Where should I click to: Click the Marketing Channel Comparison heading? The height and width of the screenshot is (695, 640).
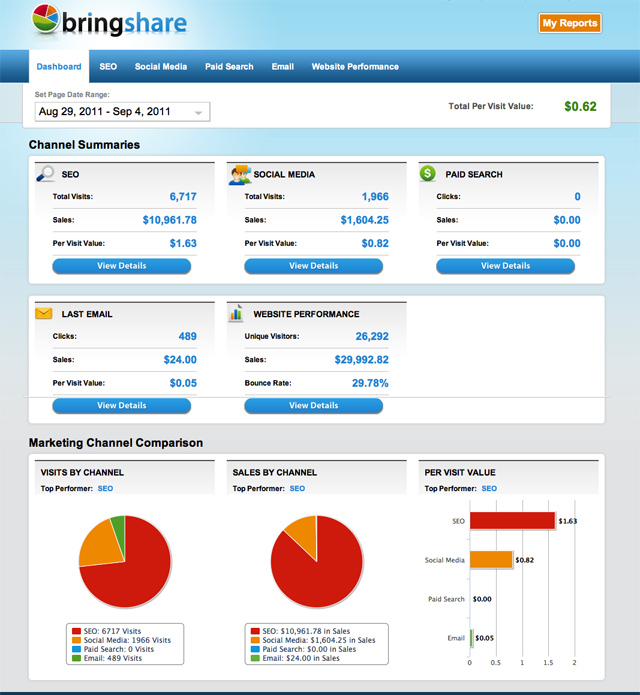[116, 443]
